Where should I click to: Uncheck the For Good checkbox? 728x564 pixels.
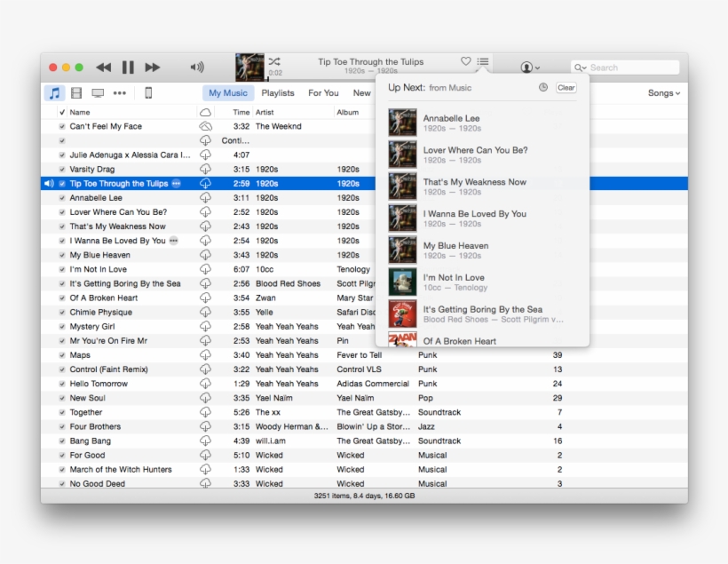coord(62,456)
